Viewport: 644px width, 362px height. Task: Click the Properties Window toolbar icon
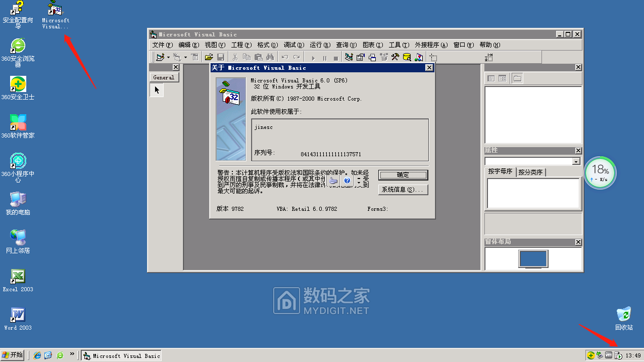360,57
